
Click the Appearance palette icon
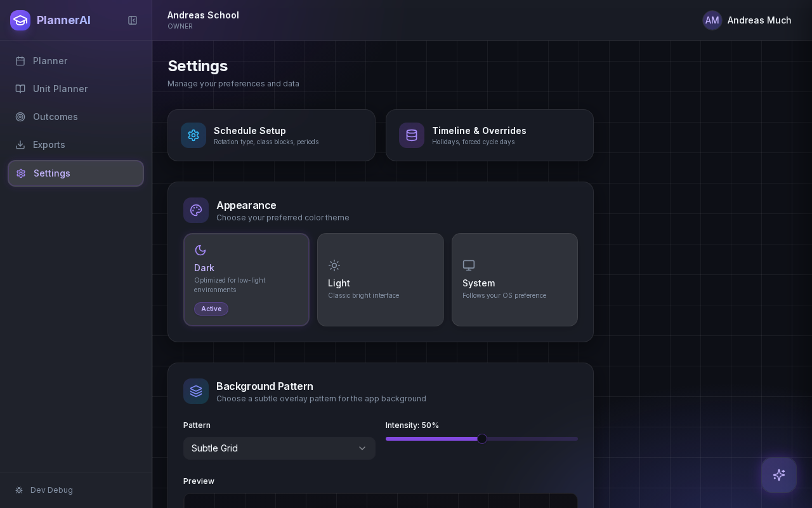coord(196,210)
